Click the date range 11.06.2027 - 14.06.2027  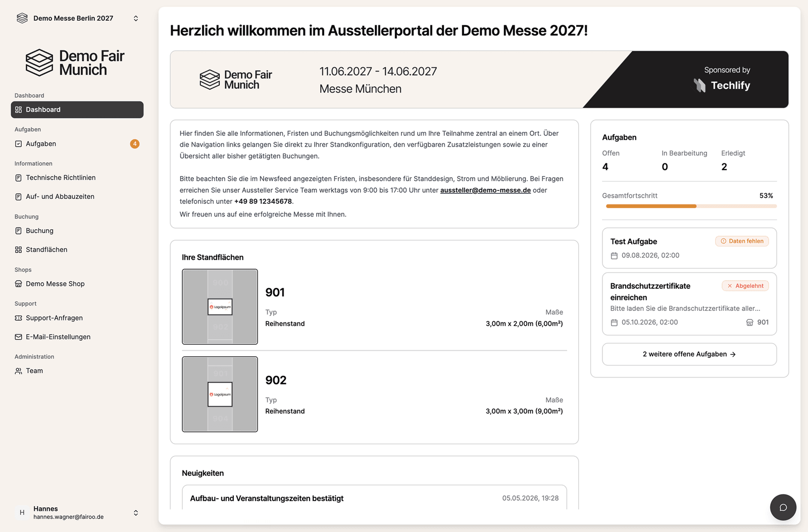[378, 72]
